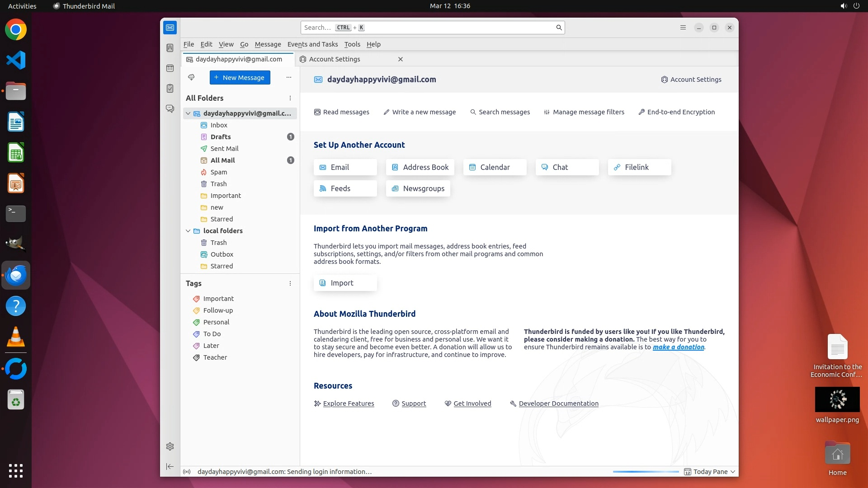Select the Drafts folder
This screenshot has height=488, width=868.
pos(221,137)
